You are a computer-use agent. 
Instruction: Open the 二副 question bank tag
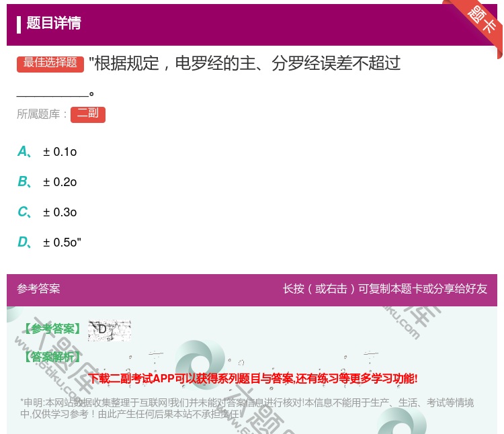(88, 114)
